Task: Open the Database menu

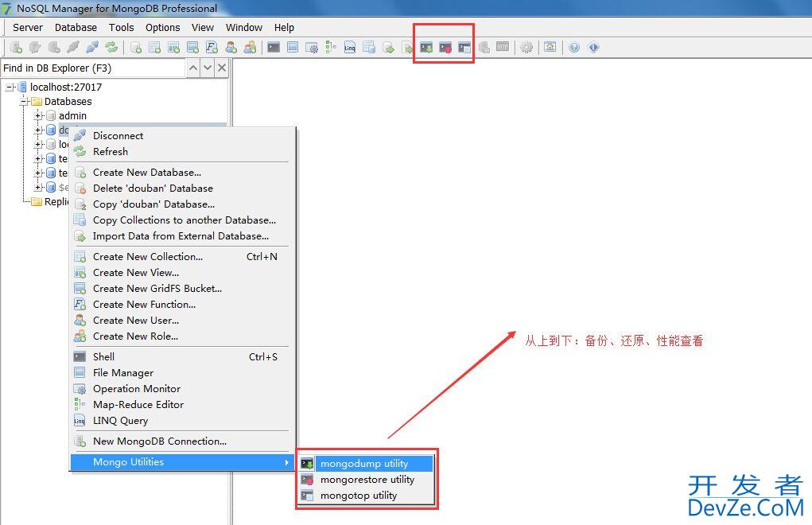Action: 76,27
